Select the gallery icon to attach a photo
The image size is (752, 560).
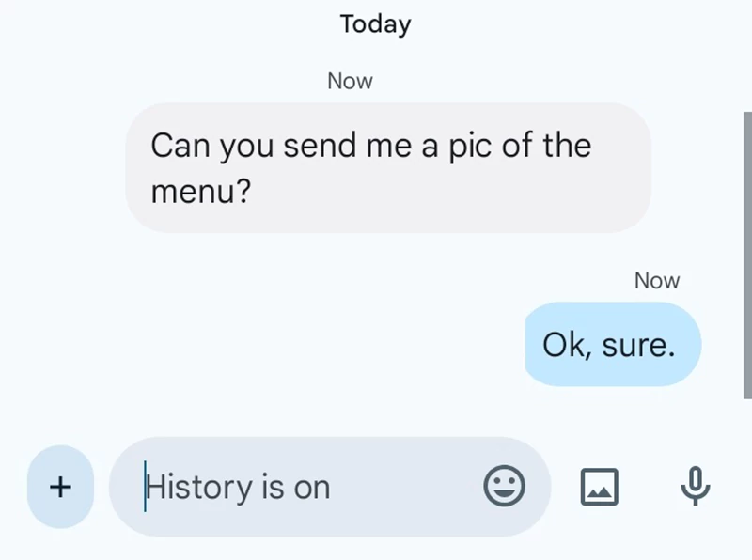pyautogui.click(x=600, y=487)
